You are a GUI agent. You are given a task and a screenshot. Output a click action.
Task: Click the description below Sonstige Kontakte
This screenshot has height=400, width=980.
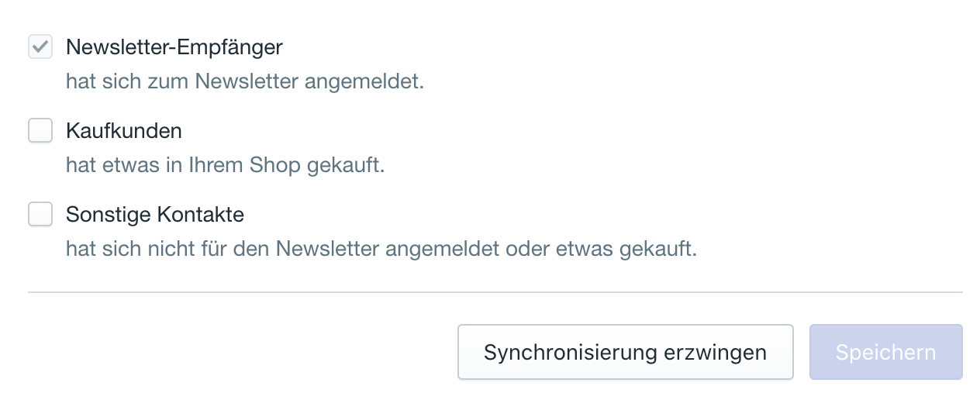(381, 249)
